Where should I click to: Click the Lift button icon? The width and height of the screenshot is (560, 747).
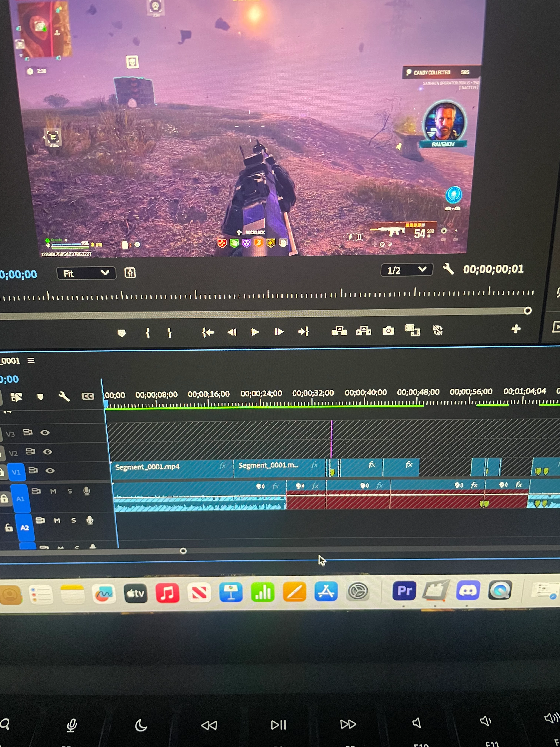(x=339, y=331)
